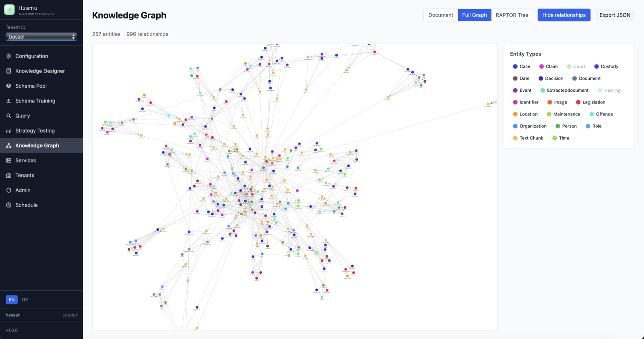Toggle Hearing entity type visibility
644x339 pixels.
(609, 90)
